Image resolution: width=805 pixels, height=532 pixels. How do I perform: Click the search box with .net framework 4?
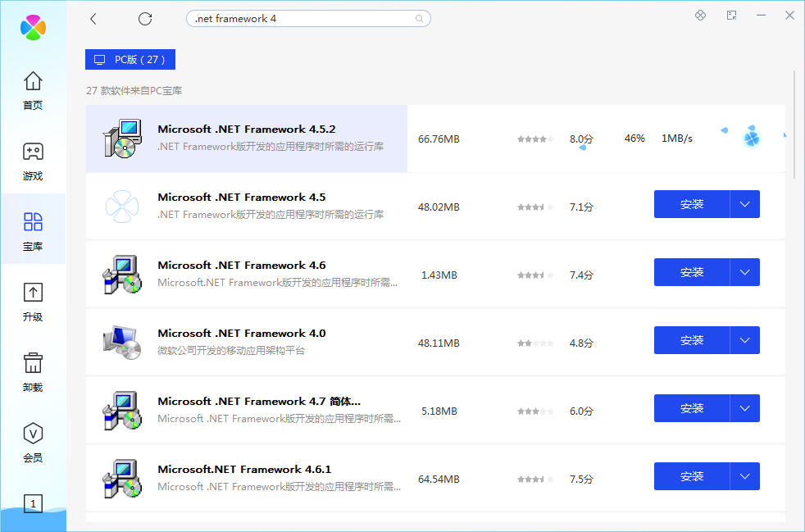308,19
